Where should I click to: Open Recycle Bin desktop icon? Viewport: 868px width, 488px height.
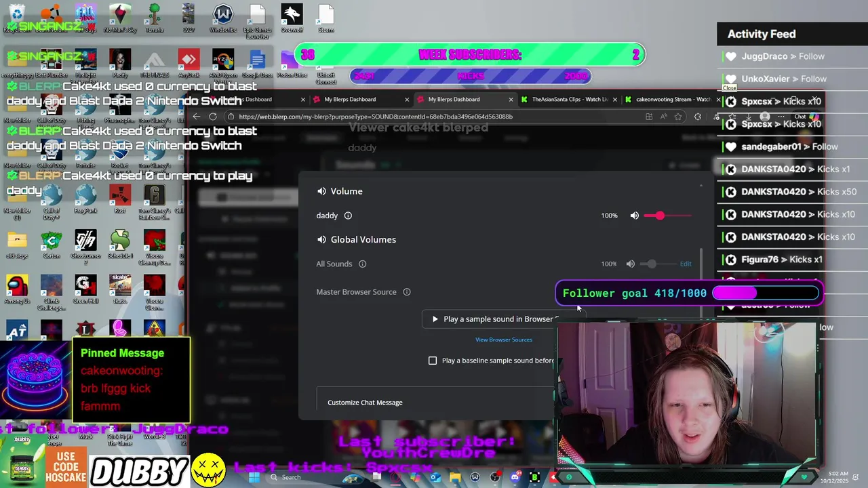[17, 18]
